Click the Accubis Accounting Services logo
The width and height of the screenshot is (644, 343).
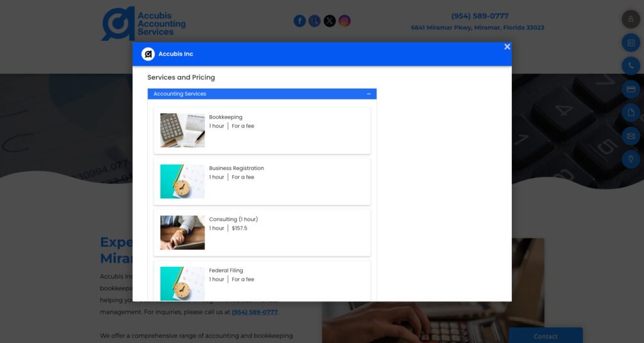point(144,24)
